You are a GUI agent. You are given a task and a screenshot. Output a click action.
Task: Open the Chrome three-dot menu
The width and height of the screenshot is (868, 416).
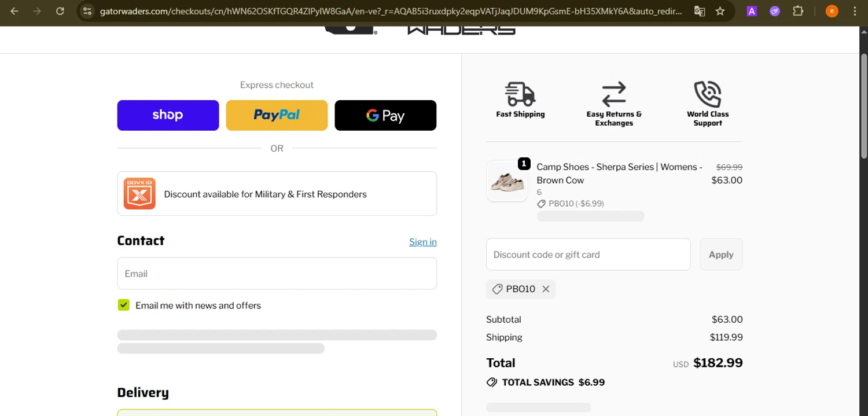[x=855, y=11]
